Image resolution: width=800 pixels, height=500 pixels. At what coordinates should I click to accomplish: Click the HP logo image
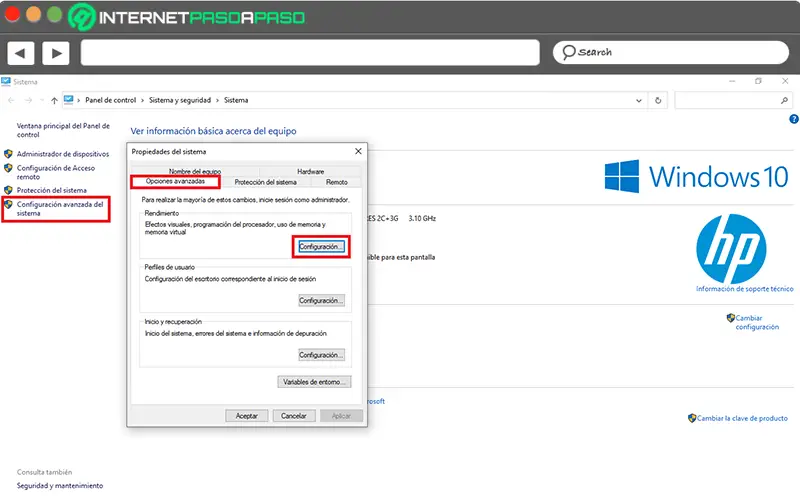click(731, 248)
